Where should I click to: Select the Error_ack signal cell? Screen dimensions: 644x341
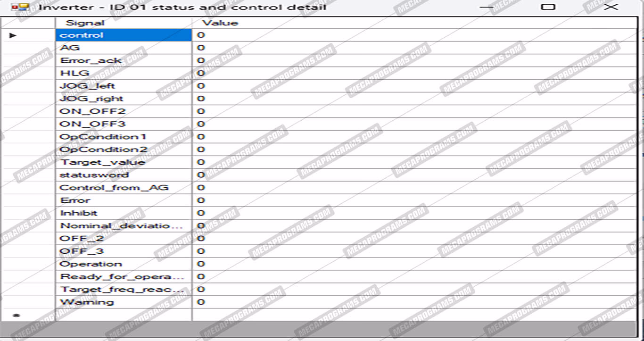pyautogui.click(x=124, y=60)
